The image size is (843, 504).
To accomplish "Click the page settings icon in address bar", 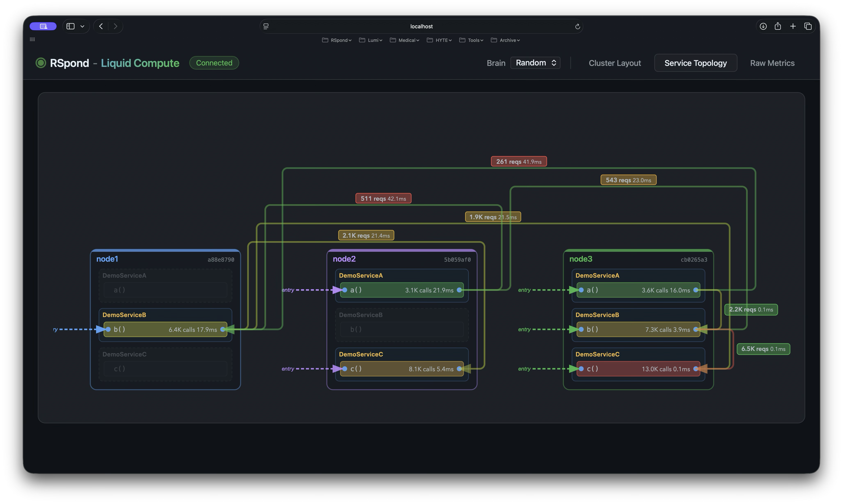I will (x=266, y=26).
